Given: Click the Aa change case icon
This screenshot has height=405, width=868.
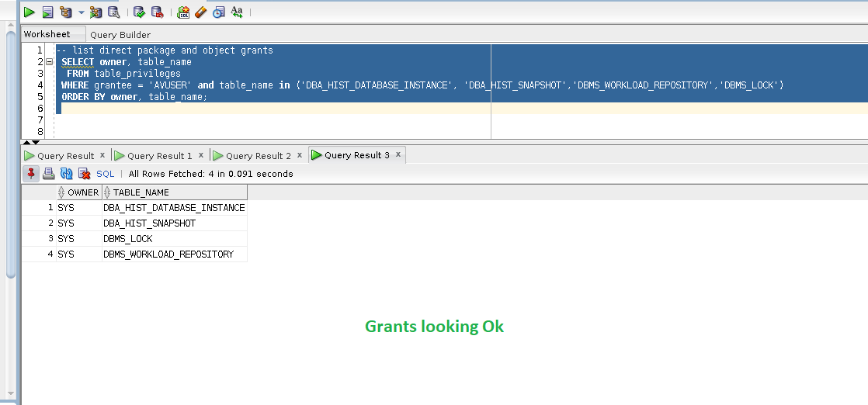Looking at the screenshot, I should coord(237,11).
